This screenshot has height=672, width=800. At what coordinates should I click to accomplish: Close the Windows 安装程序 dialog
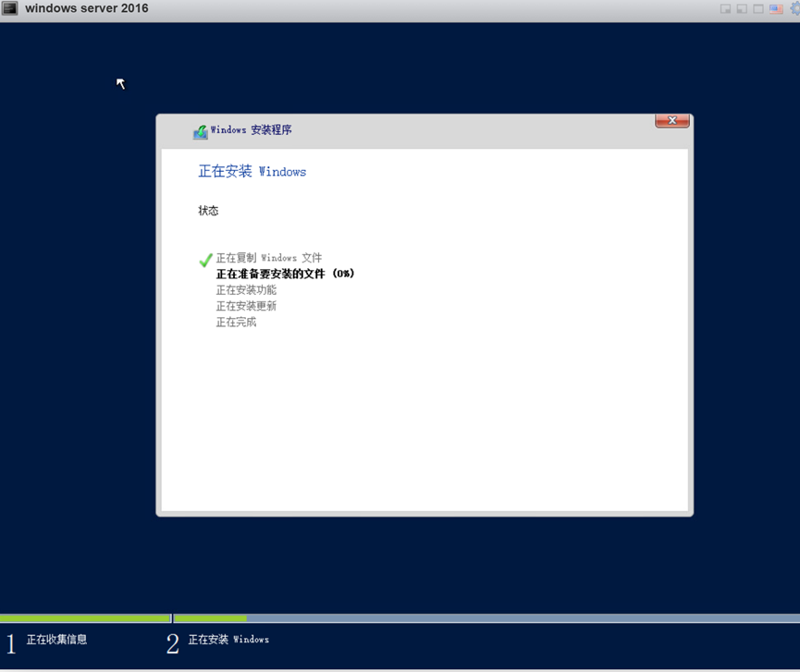(x=672, y=120)
